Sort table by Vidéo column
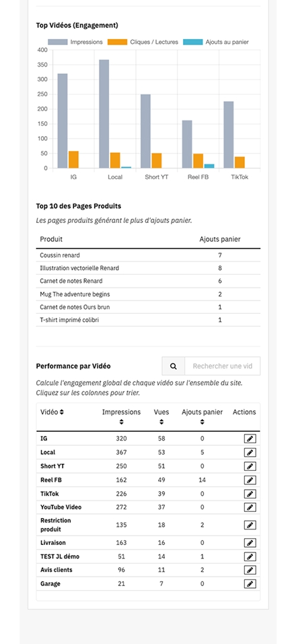Screen dimensions: 296x644 tap(52, 412)
